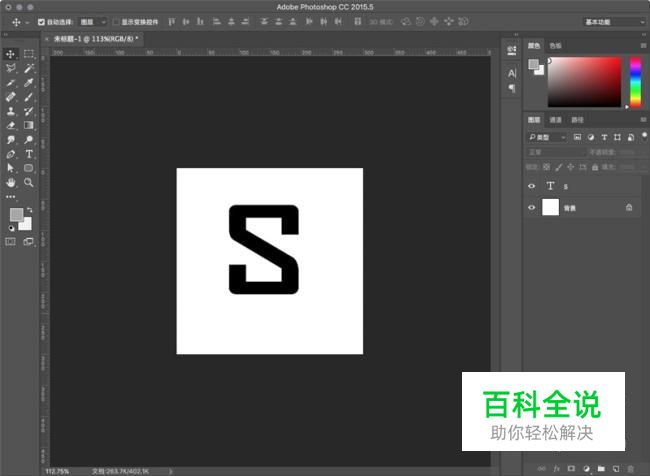Toggle Quick Mask mode in toolbox
This screenshot has height=476, width=650.
(10, 241)
